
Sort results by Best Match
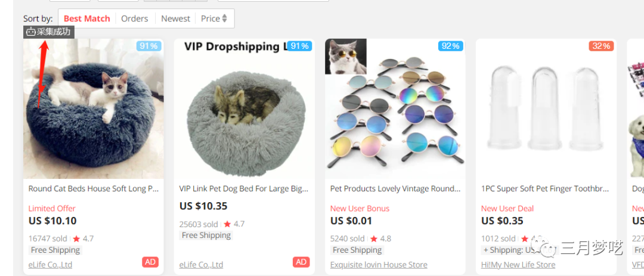(87, 18)
